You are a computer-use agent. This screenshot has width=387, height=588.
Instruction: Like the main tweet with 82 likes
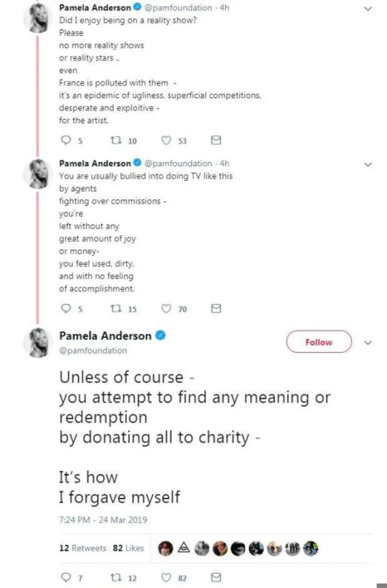[x=166, y=577]
